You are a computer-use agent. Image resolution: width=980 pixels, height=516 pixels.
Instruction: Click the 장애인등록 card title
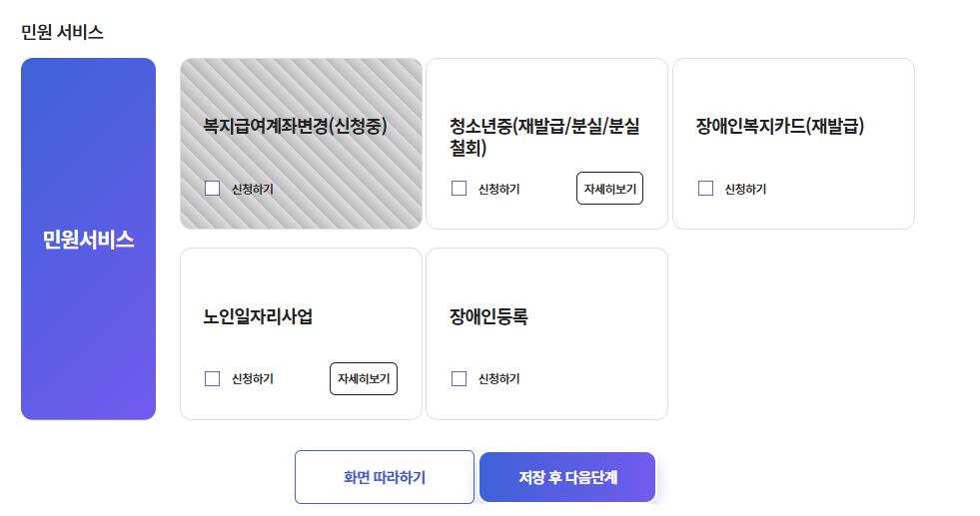pos(489,316)
